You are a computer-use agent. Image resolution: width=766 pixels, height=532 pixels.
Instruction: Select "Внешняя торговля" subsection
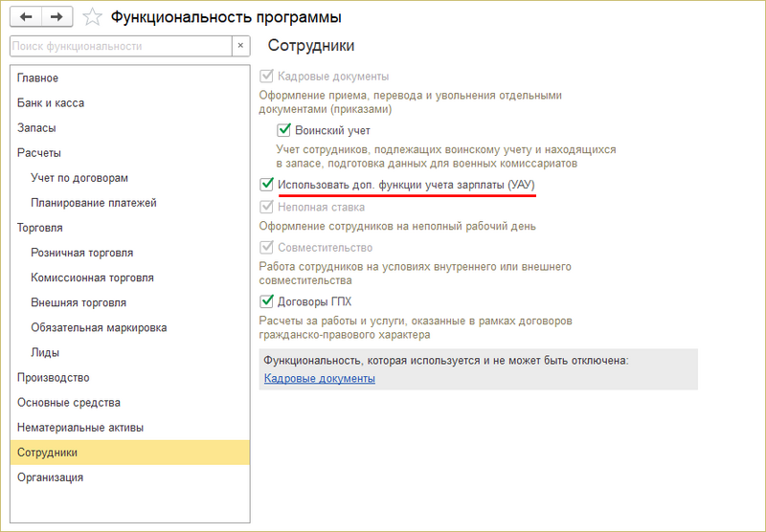130,302
